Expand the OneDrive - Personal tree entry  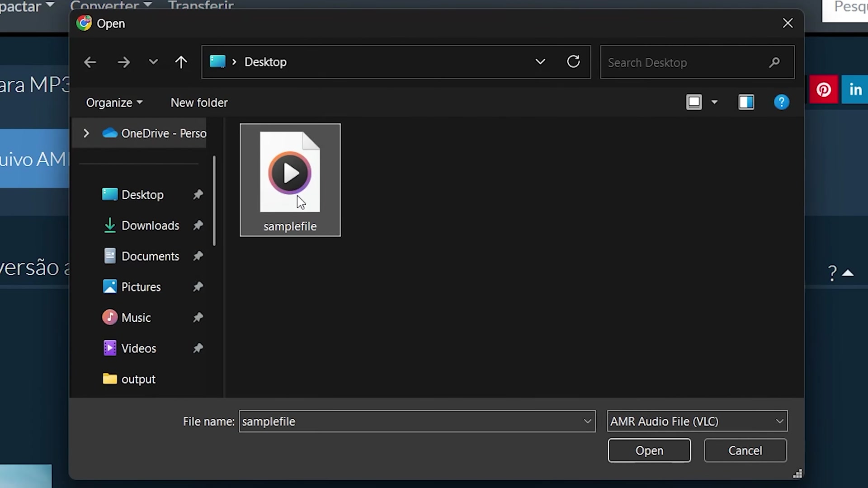pyautogui.click(x=86, y=133)
